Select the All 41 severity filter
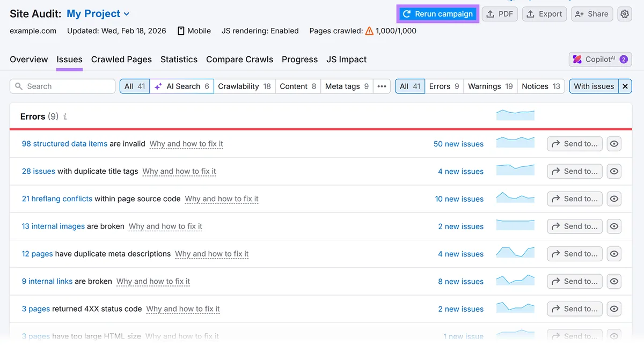Screen dimensions: 644x345 point(410,86)
